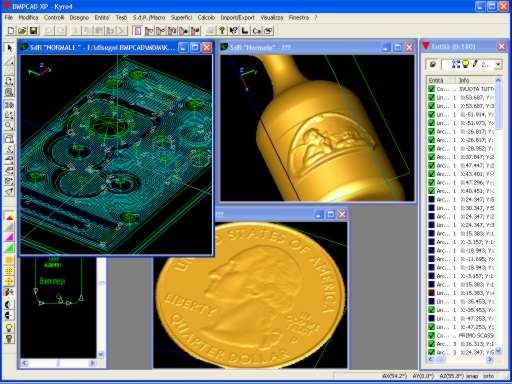This screenshot has width=512, height=384.
Task: Open the Disegno menu
Action: pyautogui.click(x=79, y=17)
